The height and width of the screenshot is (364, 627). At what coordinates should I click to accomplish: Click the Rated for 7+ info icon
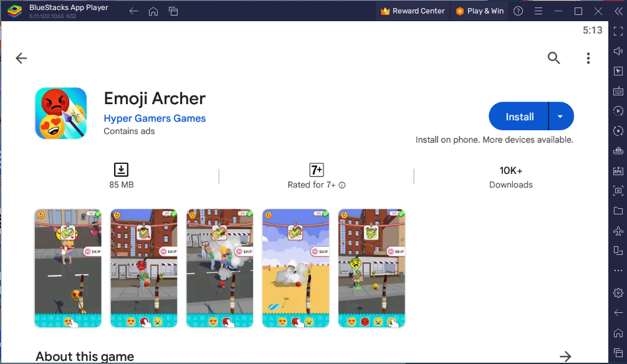pos(342,185)
